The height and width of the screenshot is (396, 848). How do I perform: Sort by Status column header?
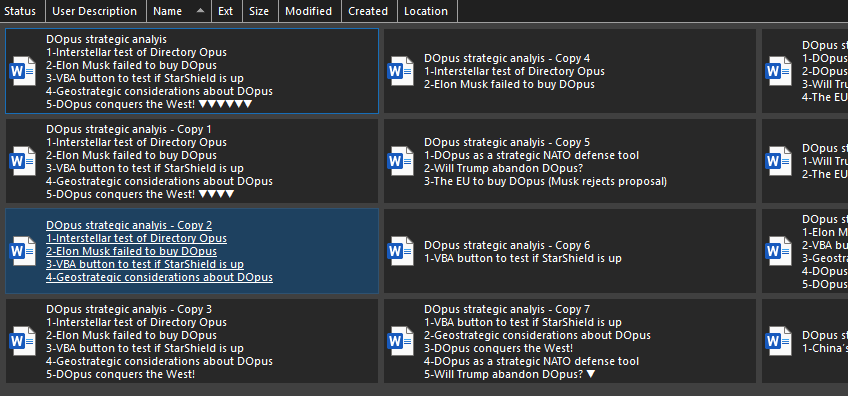pos(22,11)
